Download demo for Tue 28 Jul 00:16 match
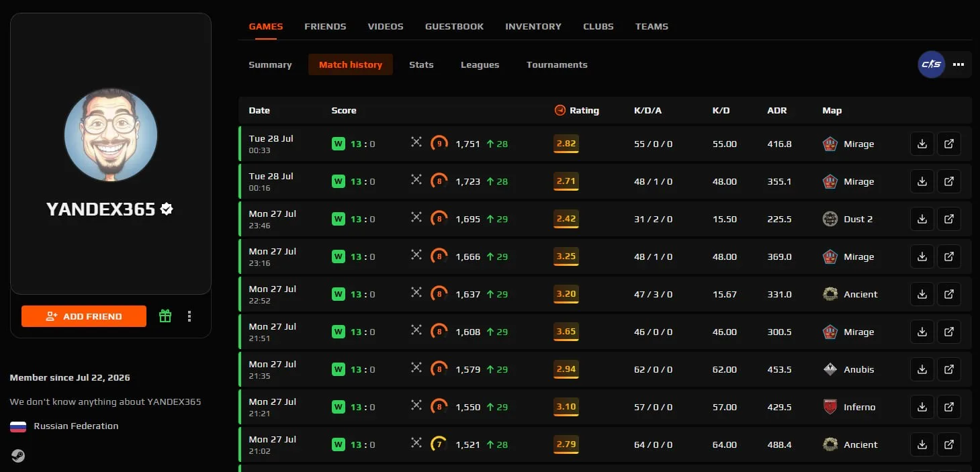 922,181
